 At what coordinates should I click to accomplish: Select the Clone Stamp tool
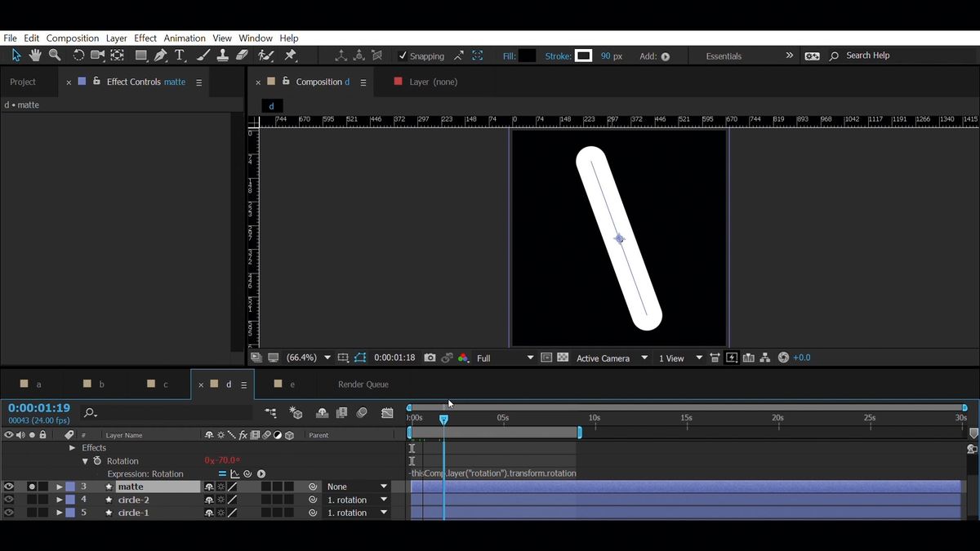222,56
